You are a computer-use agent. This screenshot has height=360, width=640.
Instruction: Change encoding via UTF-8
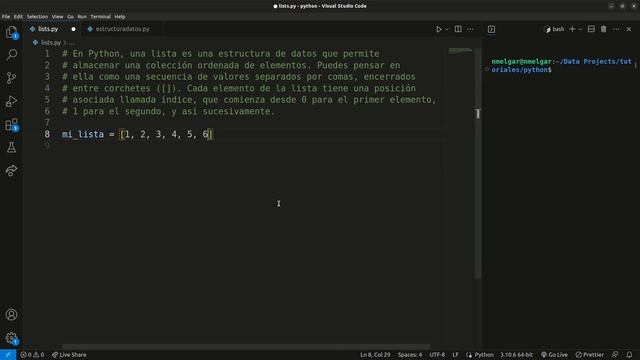[x=437, y=355]
